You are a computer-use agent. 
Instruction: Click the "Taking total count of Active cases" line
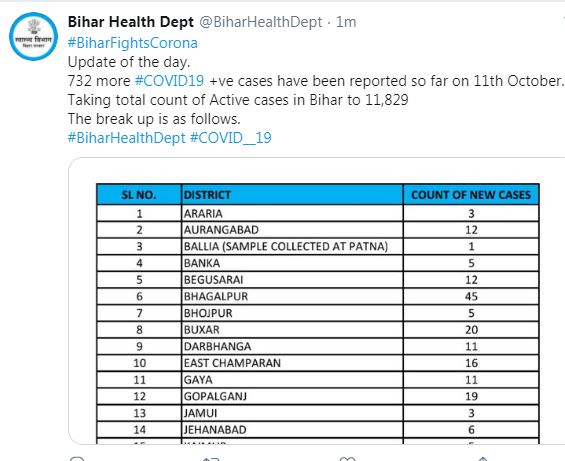tap(238, 100)
